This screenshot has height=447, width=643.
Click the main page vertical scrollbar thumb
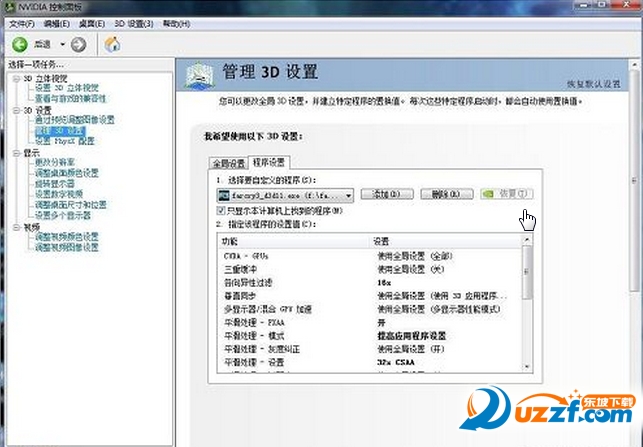coord(634,180)
